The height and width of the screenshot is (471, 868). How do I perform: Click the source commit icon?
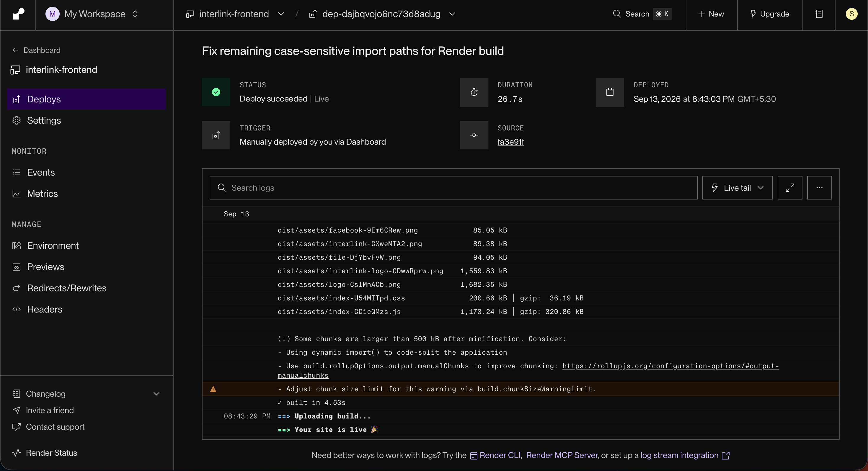[x=474, y=135]
